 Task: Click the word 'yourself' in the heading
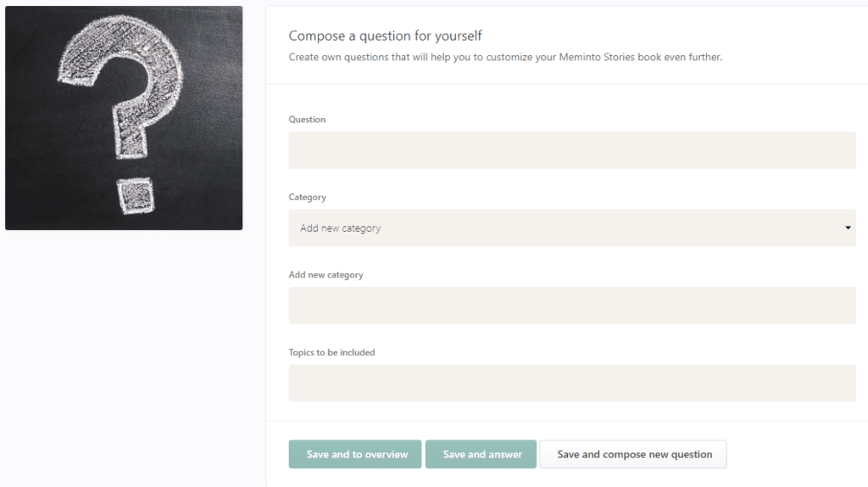(x=459, y=36)
